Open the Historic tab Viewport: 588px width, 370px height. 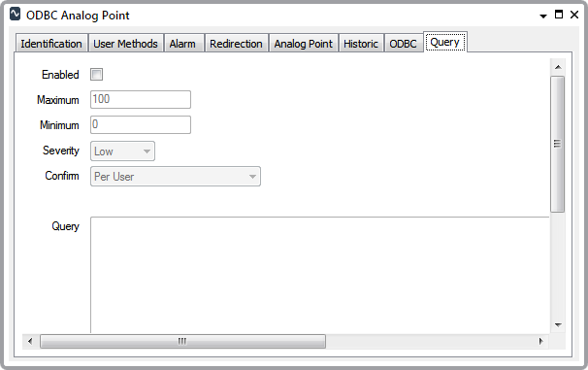(361, 44)
